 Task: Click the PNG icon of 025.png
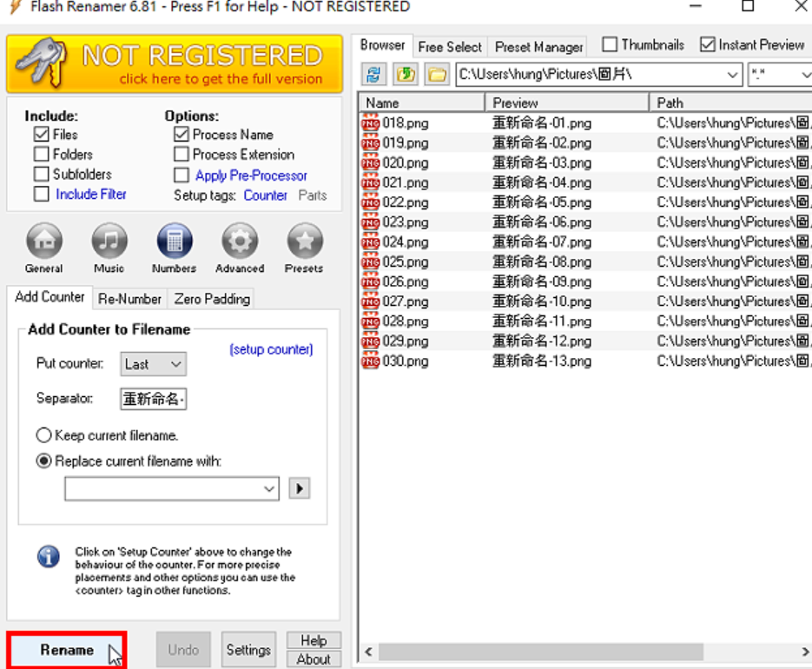coord(370,262)
